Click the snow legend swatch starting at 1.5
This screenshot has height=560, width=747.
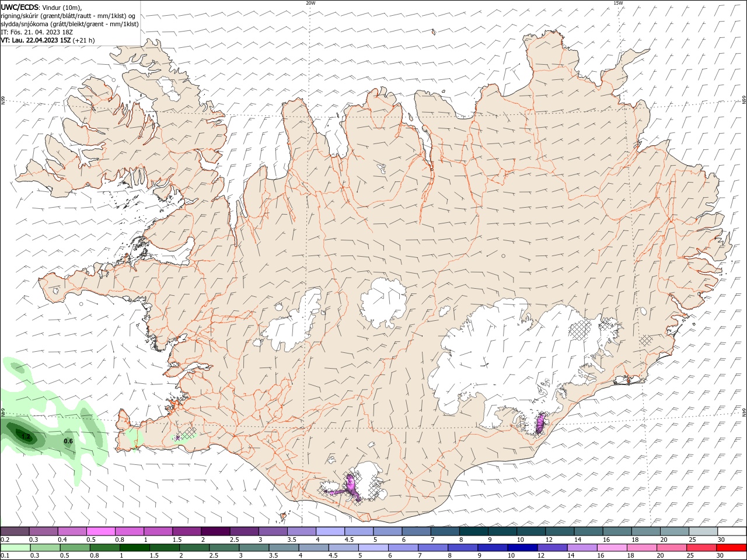click(187, 531)
